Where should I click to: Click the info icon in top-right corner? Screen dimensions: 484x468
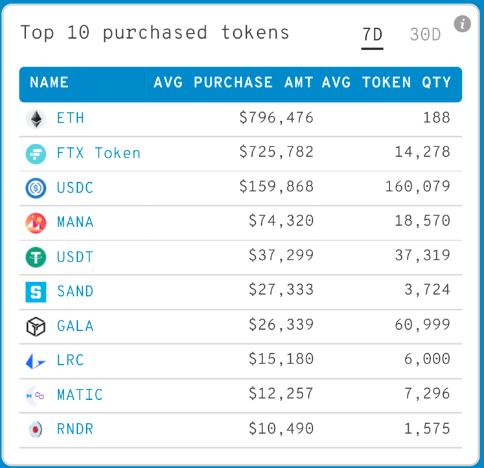[462, 24]
